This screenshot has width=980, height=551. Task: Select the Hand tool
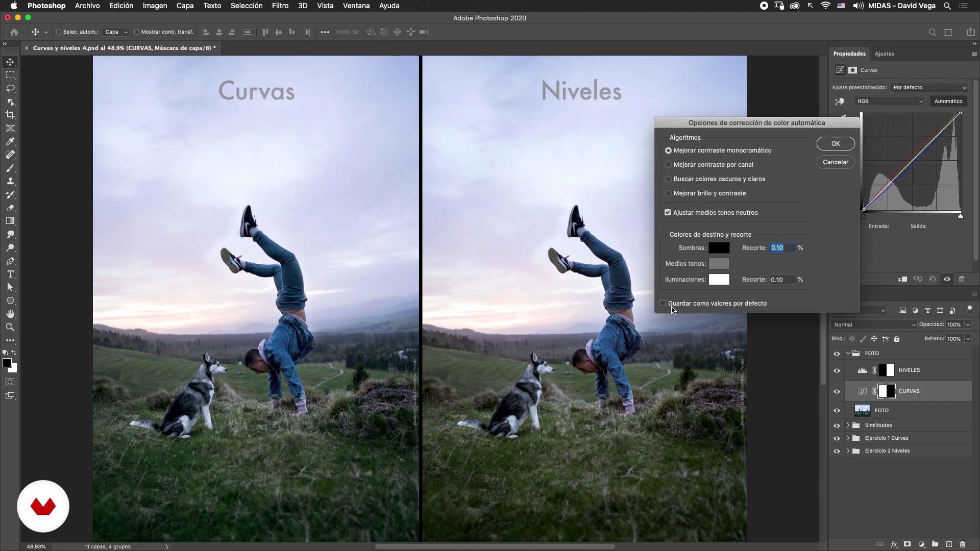(10, 314)
